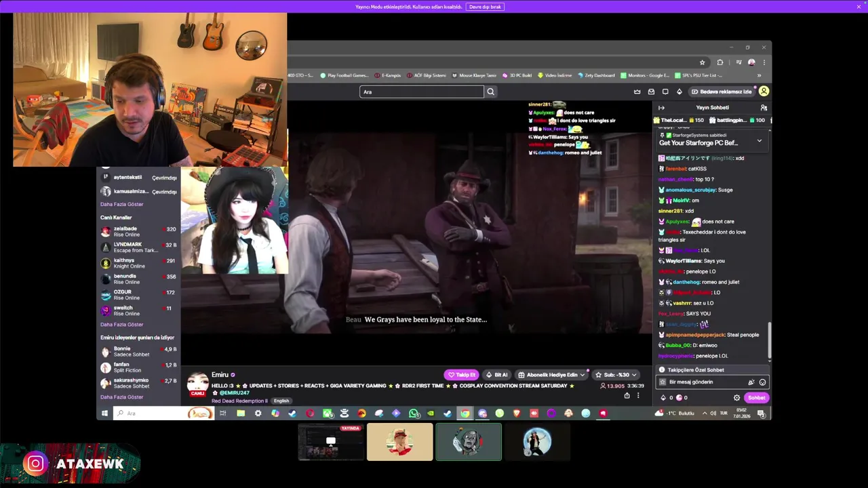Select the YAYINDA scene thumbnail at the bottom
868x488 pixels.
point(331,442)
